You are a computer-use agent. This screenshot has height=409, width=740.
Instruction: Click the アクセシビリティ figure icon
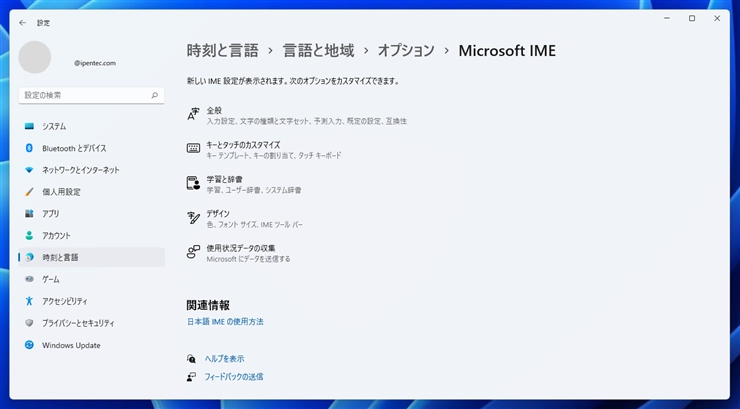(29, 301)
